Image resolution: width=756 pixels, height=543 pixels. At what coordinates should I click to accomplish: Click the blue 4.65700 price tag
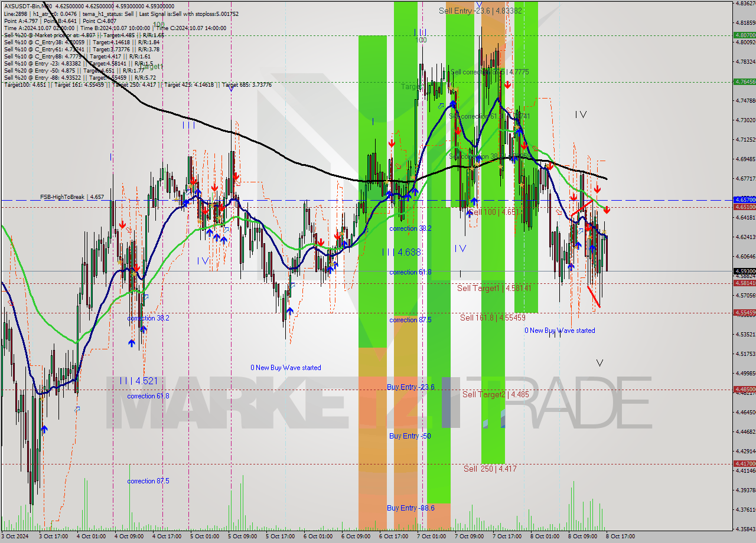click(744, 199)
